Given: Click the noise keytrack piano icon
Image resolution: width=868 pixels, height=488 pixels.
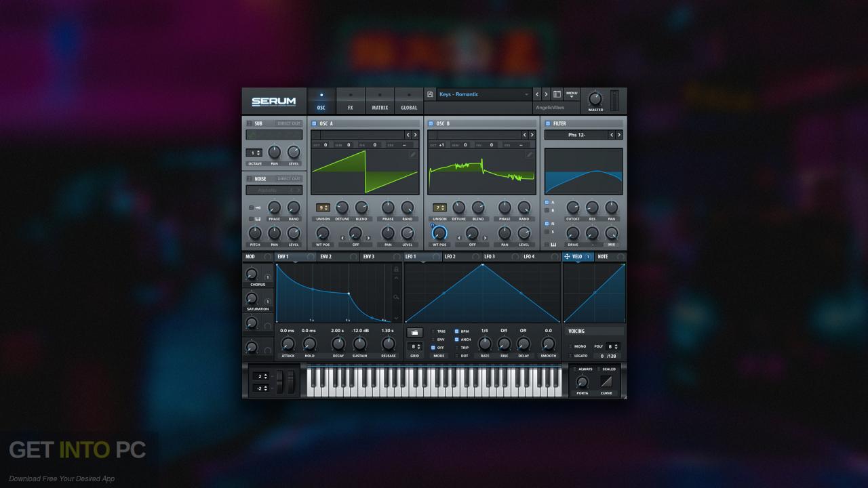Looking at the screenshot, I should [x=258, y=219].
